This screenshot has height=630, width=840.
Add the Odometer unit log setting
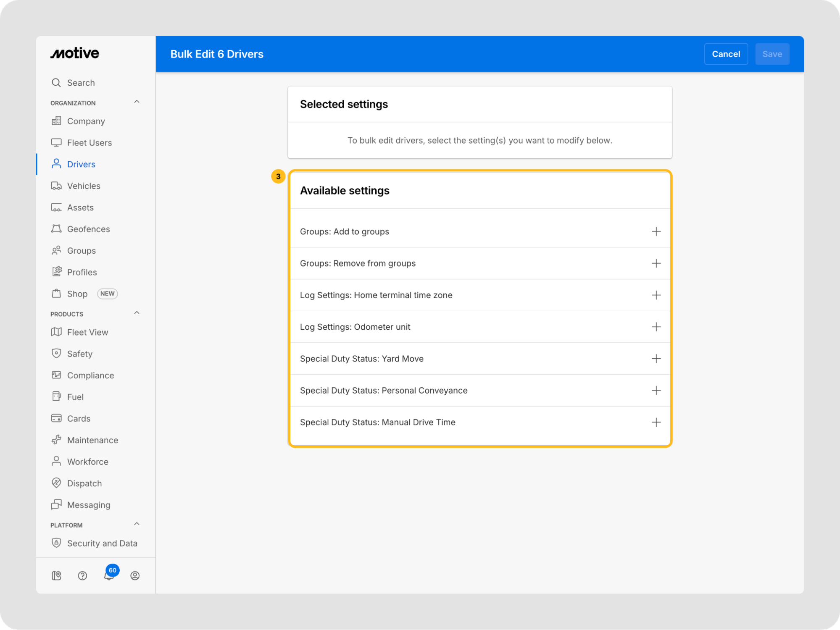click(656, 327)
